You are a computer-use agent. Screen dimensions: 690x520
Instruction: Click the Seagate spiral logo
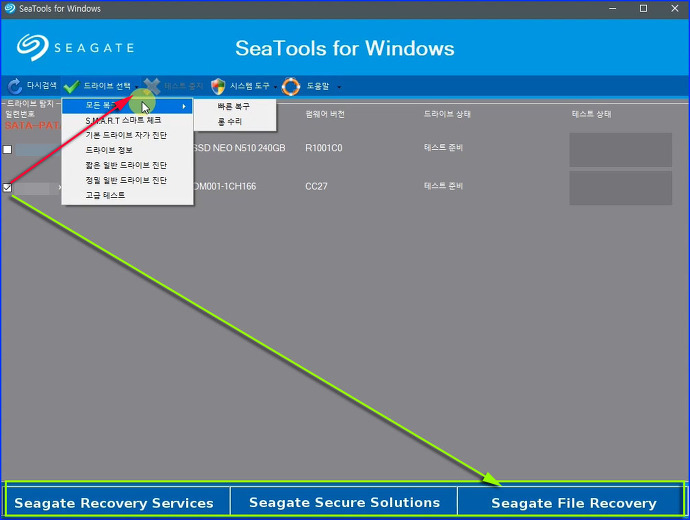[33, 48]
